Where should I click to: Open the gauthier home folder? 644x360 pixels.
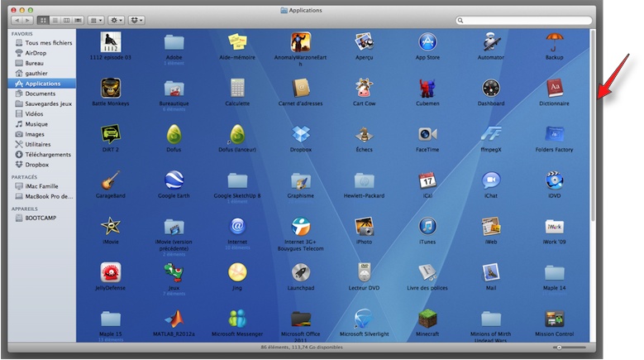click(42, 73)
